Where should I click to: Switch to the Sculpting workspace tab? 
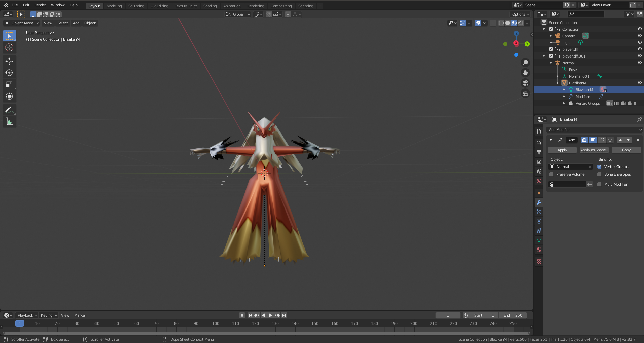pyautogui.click(x=136, y=6)
